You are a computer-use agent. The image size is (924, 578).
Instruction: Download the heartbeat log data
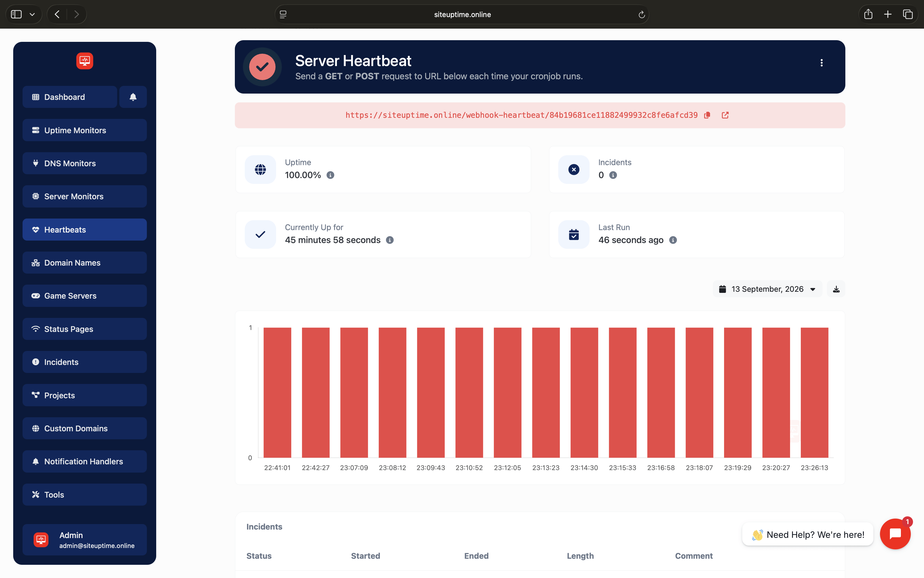tap(836, 289)
